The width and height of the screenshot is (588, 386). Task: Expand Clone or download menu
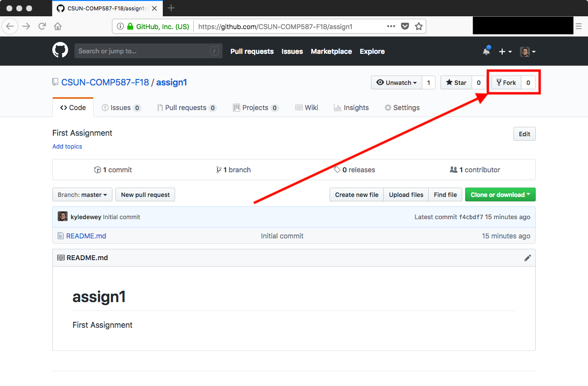click(x=500, y=194)
